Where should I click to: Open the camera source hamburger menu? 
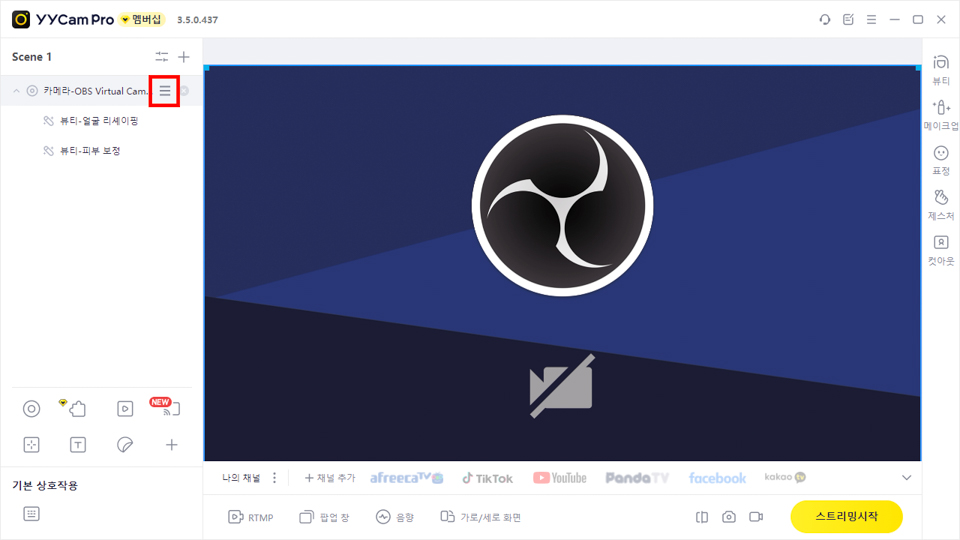[165, 91]
